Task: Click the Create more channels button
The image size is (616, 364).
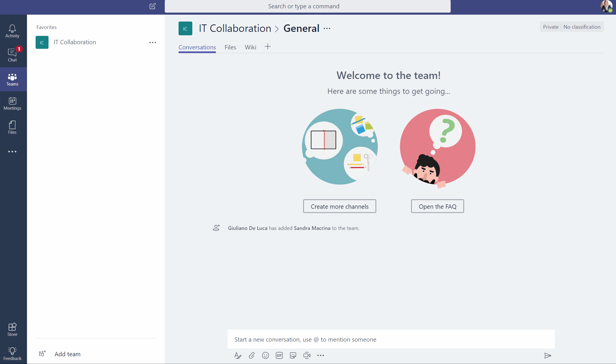Action: click(x=340, y=206)
